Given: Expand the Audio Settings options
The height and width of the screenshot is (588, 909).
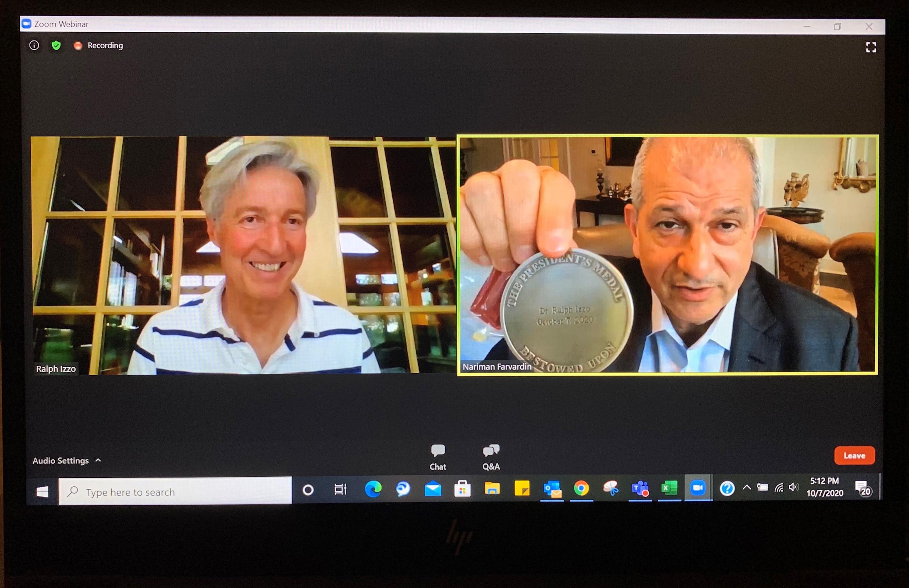Looking at the screenshot, I should [98, 460].
